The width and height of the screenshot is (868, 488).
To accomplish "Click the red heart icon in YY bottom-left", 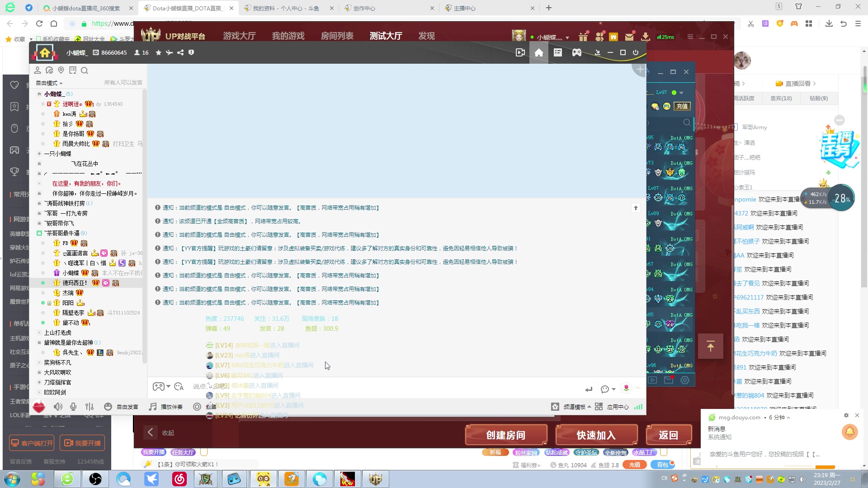I will click(39, 407).
